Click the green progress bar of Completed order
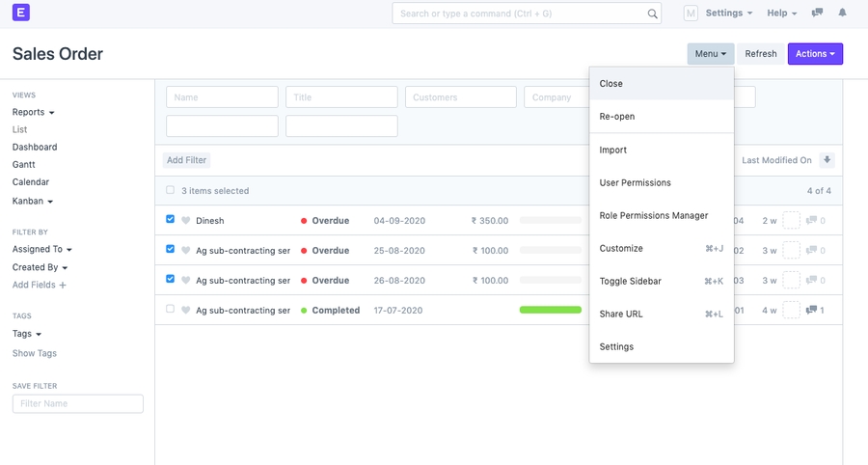868x465 pixels. point(550,310)
